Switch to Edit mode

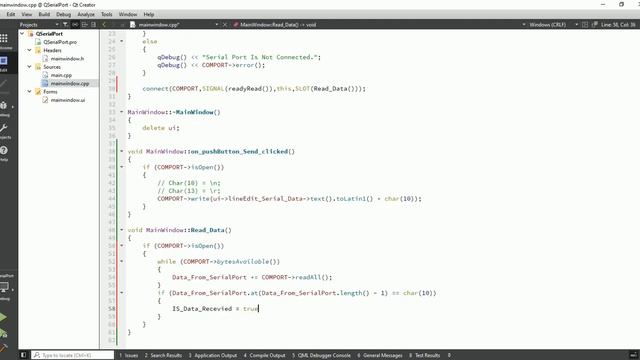pos(4,62)
